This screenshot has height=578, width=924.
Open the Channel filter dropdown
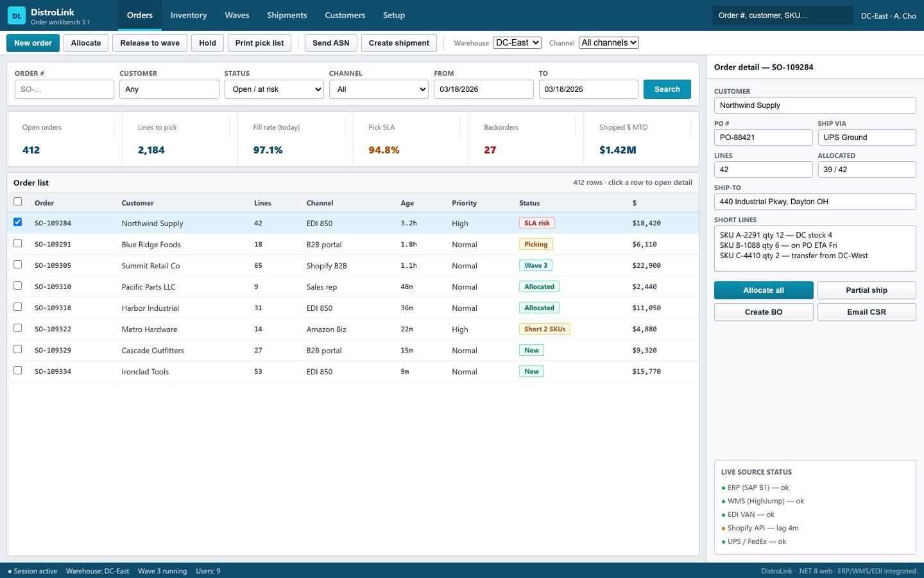(379, 89)
